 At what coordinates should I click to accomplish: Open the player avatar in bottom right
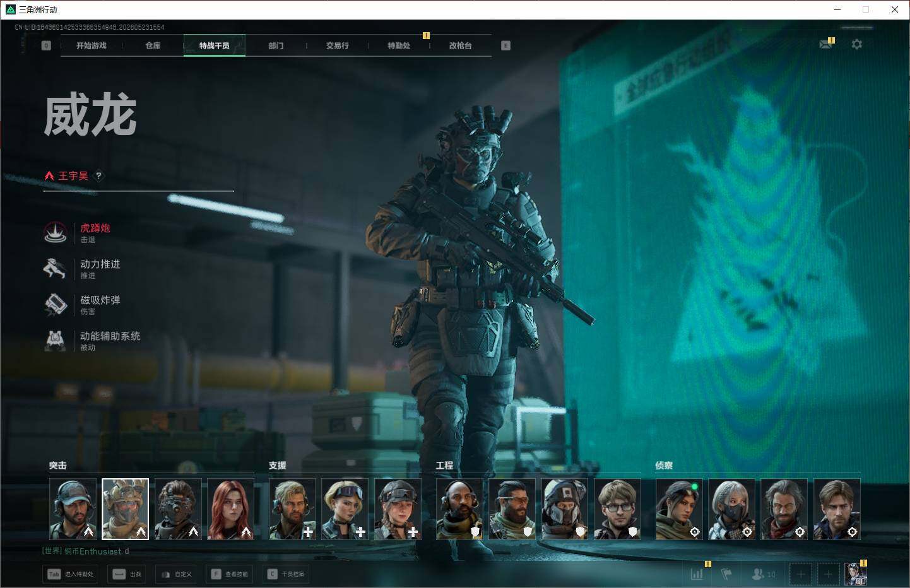[856, 574]
